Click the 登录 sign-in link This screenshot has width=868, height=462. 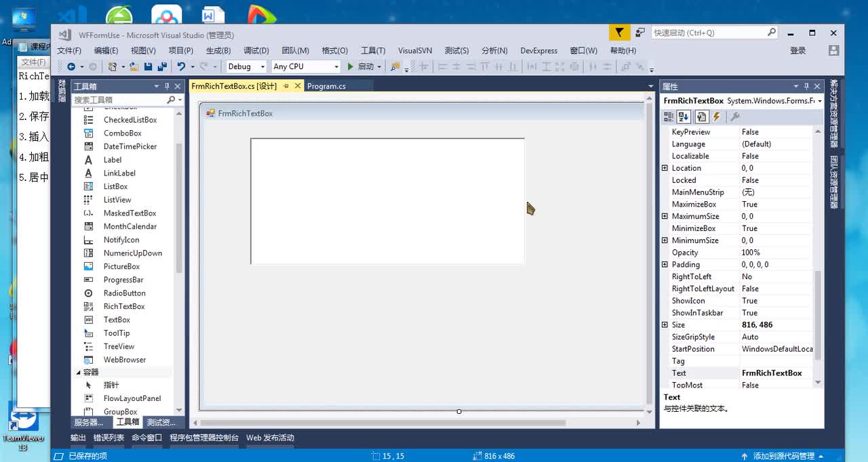point(798,50)
